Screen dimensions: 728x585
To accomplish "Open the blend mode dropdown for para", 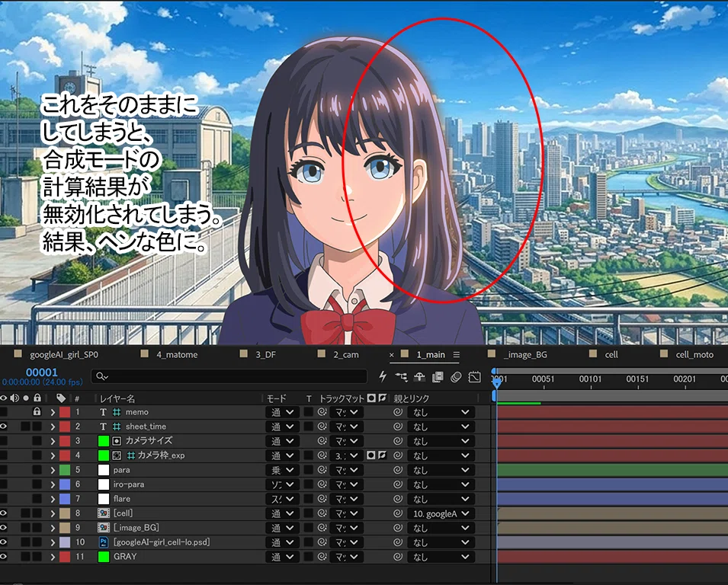I will coord(282,470).
